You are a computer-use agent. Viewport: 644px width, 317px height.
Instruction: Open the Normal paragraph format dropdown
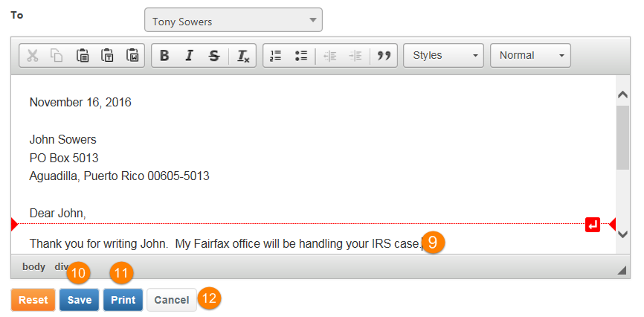click(530, 56)
